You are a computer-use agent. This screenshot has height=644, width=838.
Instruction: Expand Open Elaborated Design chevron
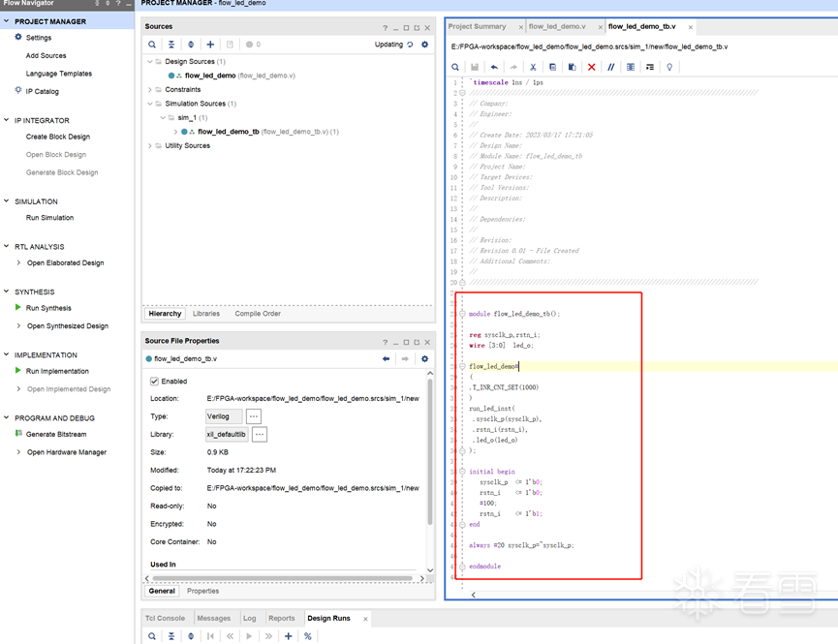coord(18,262)
